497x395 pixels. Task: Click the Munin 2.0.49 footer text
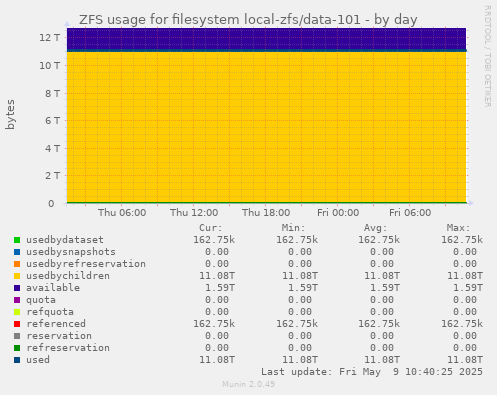[x=248, y=384]
